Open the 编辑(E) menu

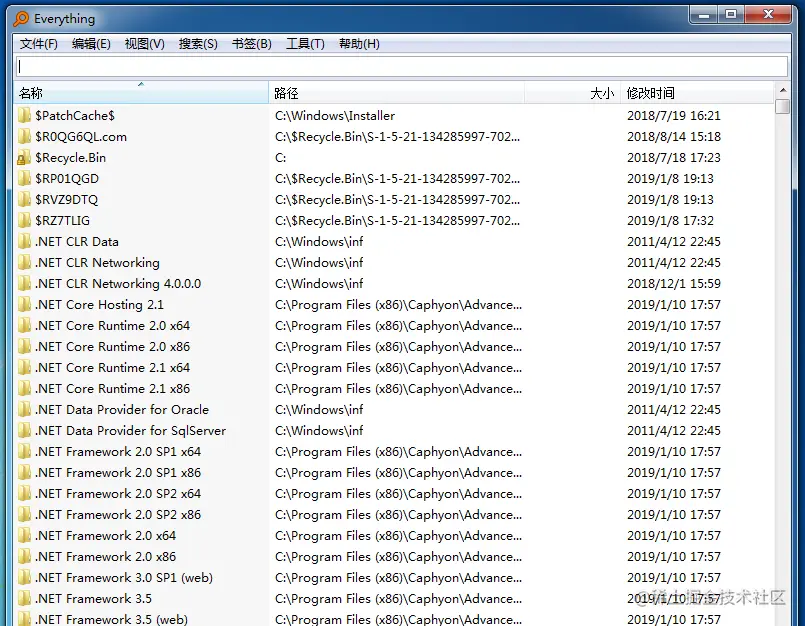[91, 44]
